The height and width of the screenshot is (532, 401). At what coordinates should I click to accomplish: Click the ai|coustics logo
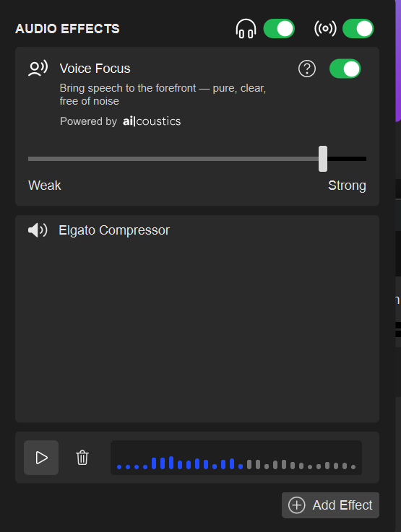(152, 121)
